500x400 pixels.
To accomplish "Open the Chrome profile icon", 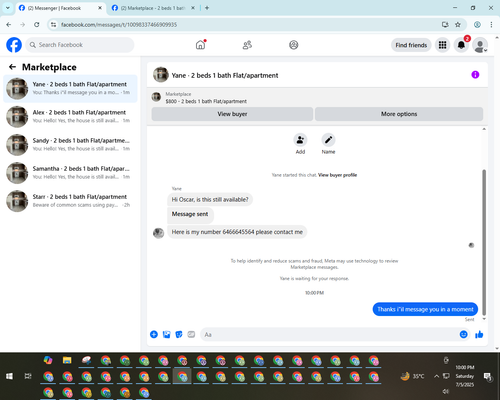I will [x=477, y=25].
